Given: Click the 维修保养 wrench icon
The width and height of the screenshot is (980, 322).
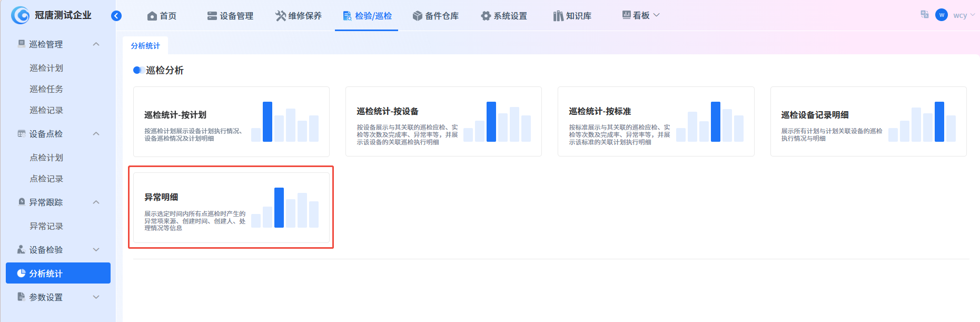Looking at the screenshot, I should (281, 16).
